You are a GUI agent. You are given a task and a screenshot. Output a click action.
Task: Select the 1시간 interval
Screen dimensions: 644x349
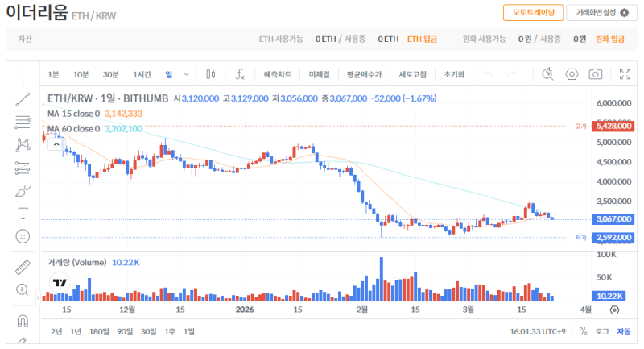click(142, 74)
